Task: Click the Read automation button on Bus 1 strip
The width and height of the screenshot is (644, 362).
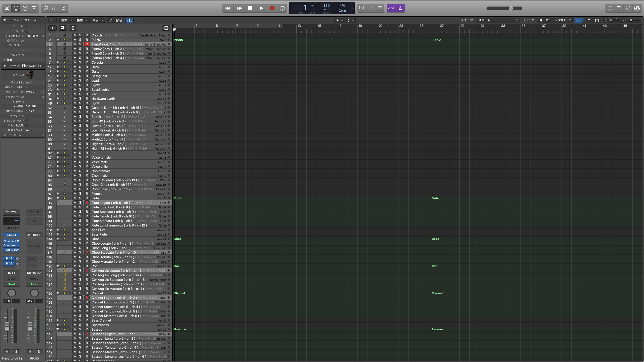Action: [12, 284]
